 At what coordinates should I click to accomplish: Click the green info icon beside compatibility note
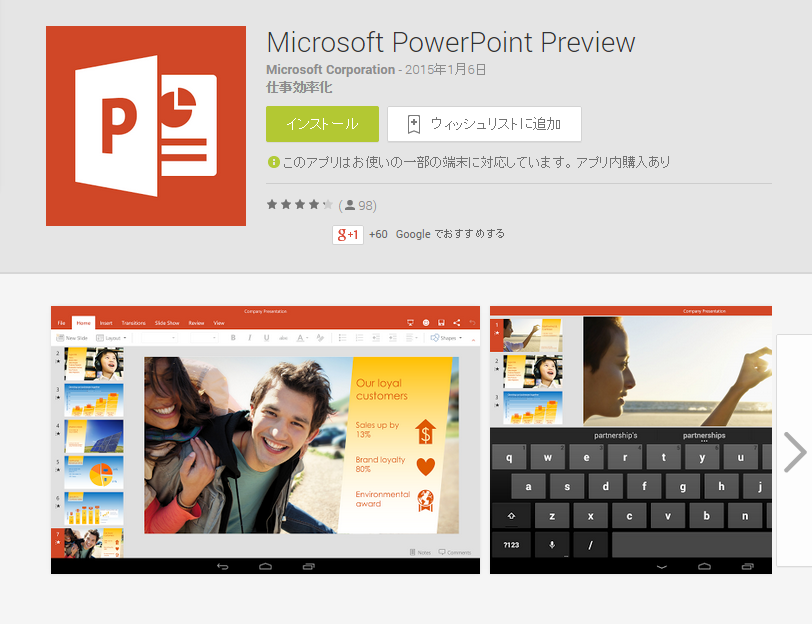[x=273, y=162]
